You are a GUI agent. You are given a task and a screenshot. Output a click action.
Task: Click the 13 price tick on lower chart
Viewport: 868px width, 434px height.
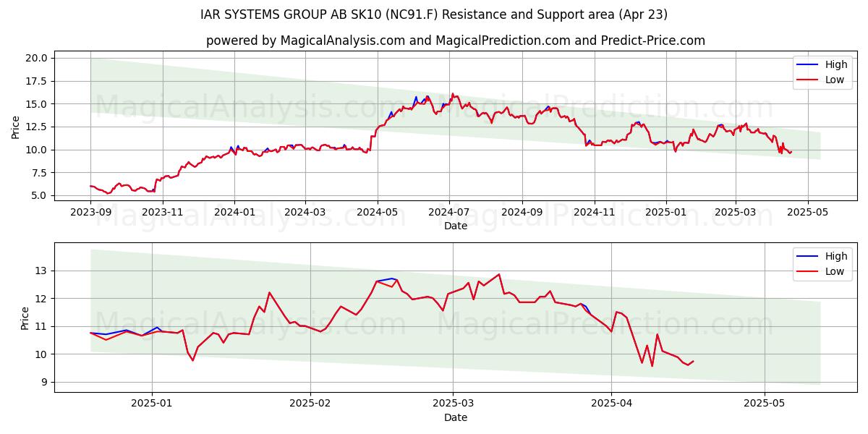click(42, 271)
